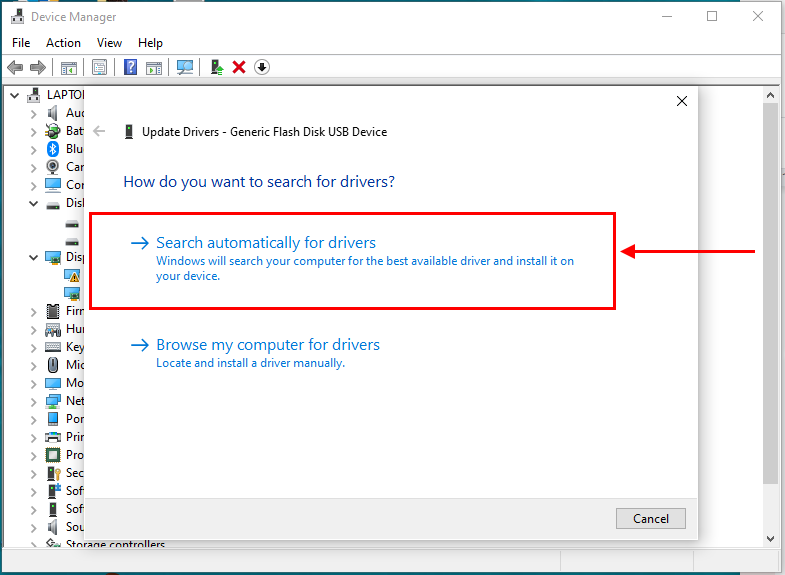Select the Audio speaker icon in tree
Viewport: 785px width, 575px height.
pos(53,113)
